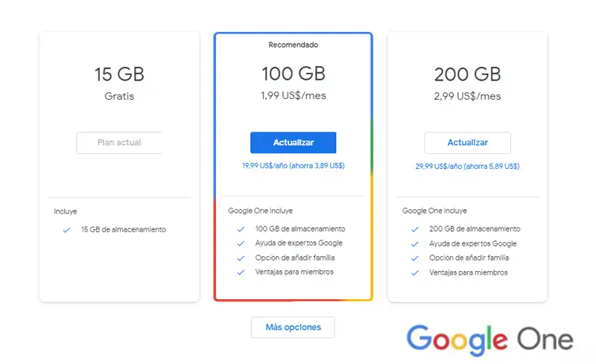Click Opción de añadir familia checkmark in 100 GB plan
This screenshot has height=364, width=596.
[241, 258]
